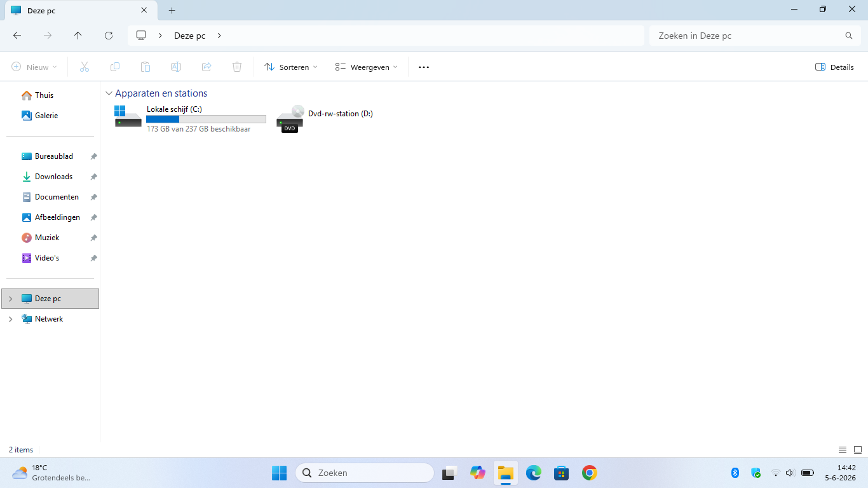
Task: Toggle the Details pane
Action: [x=834, y=67]
